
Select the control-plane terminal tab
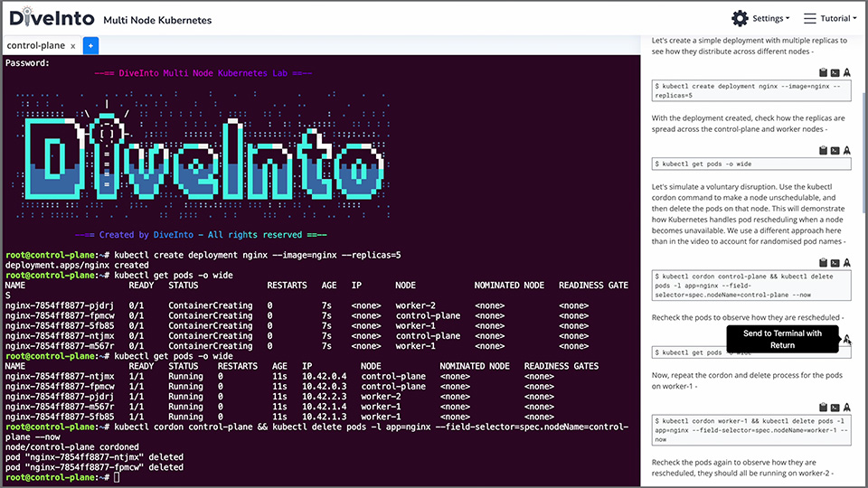click(36, 45)
